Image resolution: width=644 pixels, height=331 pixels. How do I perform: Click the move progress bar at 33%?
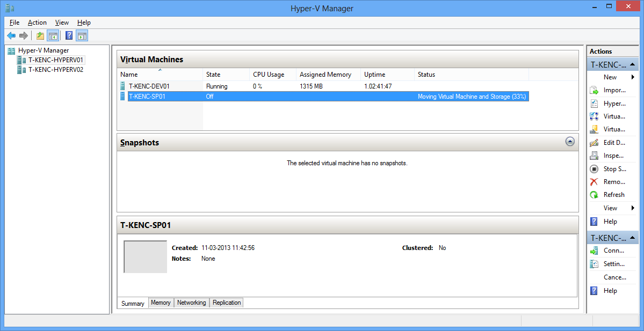[x=472, y=96]
